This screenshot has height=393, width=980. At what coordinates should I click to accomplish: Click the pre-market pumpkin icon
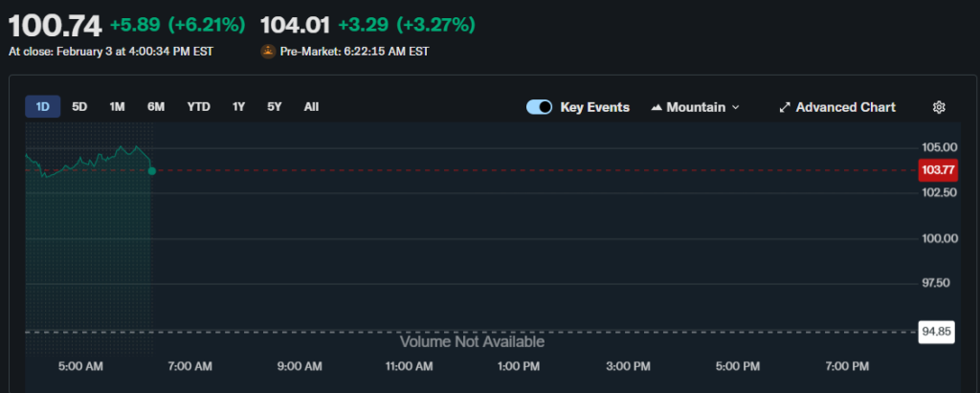[268, 52]
